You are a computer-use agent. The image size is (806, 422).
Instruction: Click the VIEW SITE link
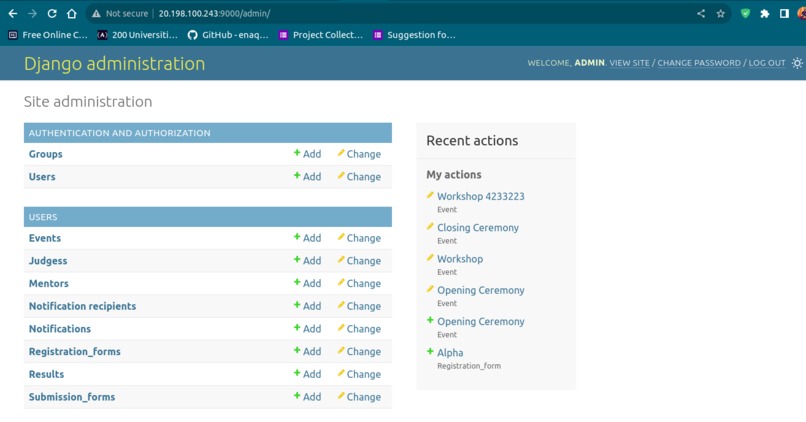click(x=629, y=63)
